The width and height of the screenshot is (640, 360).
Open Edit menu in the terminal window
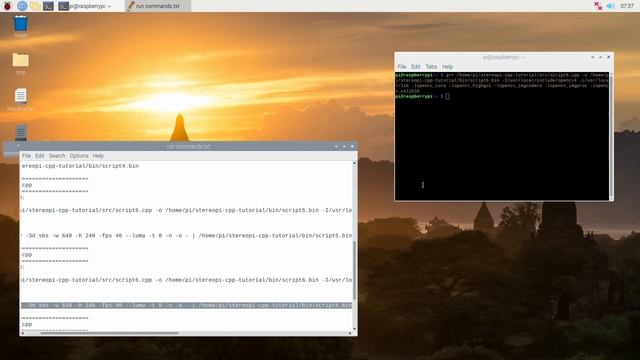416,67
